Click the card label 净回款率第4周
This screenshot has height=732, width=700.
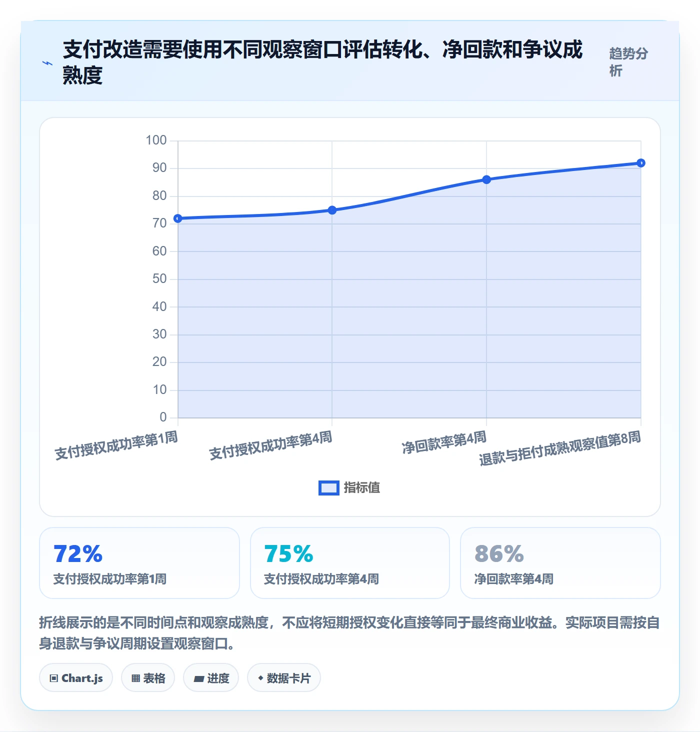(514, 579)
